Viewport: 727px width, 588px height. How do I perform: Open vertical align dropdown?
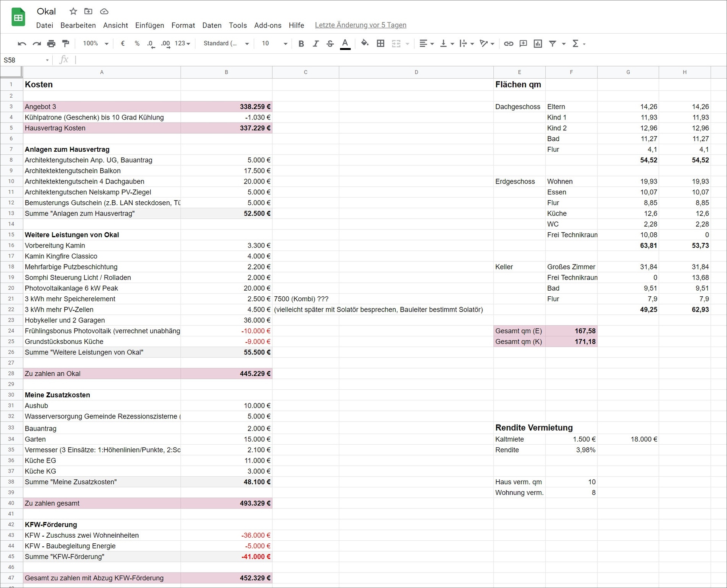click(x=447, y=44)
